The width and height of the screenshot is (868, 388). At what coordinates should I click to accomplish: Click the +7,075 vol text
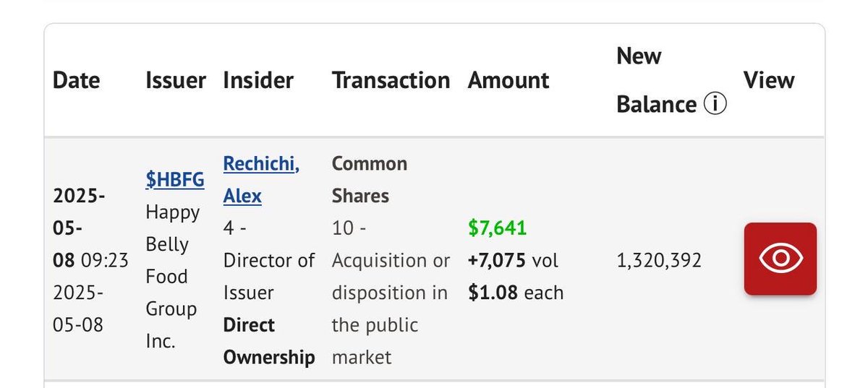(513, 260)
